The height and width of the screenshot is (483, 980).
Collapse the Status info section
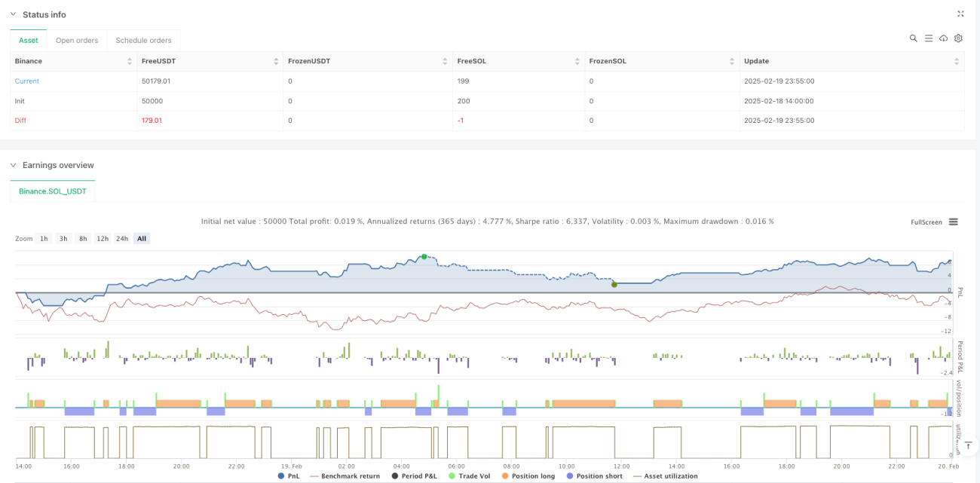click(13, 14)
